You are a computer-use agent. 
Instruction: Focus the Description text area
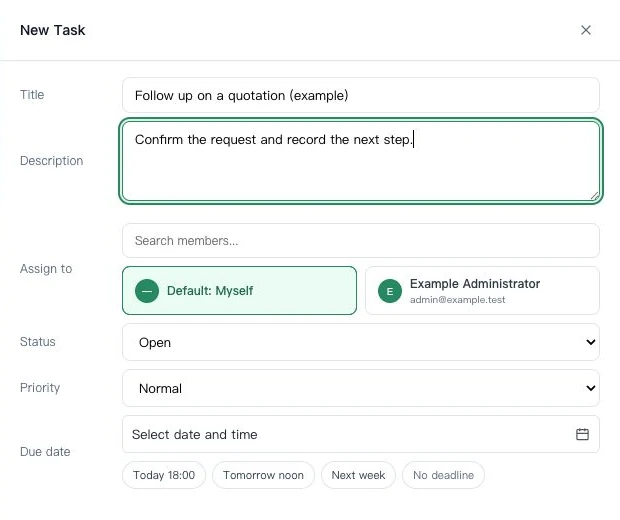[x=361, y=161]
